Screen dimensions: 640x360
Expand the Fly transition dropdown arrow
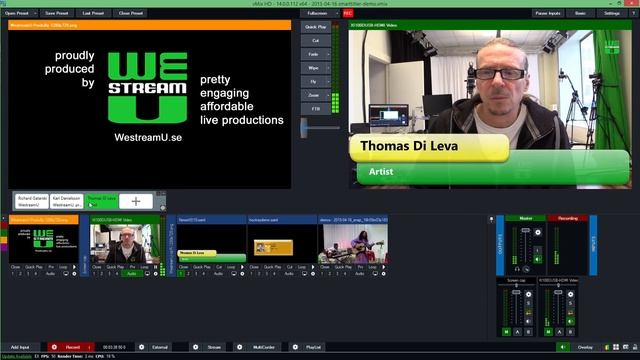point(328,82)
